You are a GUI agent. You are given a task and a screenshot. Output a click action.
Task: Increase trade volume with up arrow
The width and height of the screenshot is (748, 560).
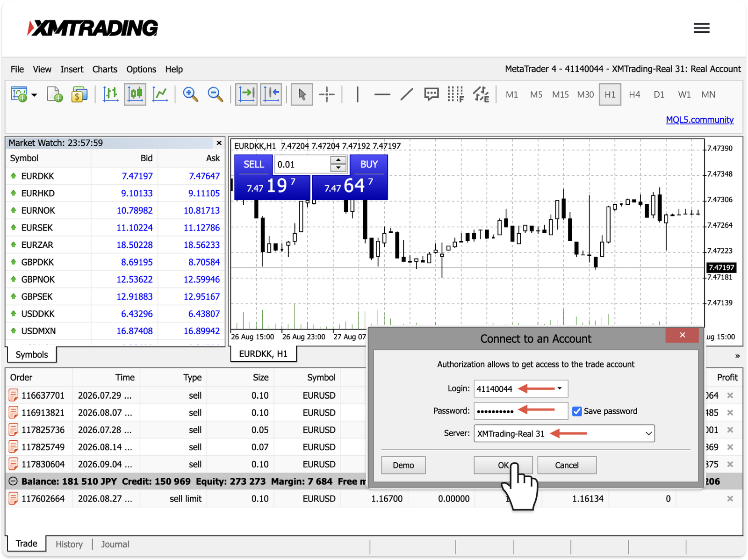coord(338,160)
